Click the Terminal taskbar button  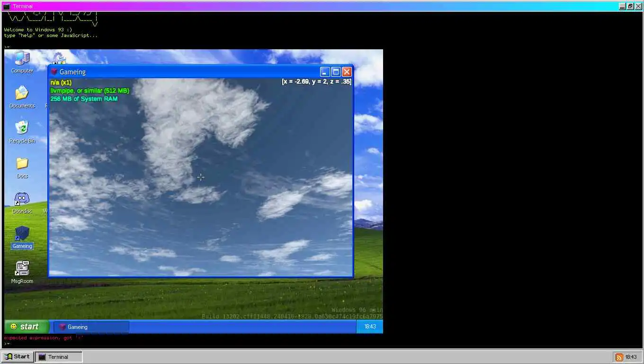(59, 357)
